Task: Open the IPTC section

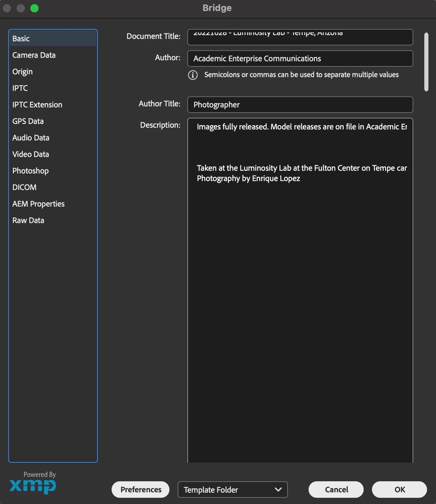Action: 53,88
